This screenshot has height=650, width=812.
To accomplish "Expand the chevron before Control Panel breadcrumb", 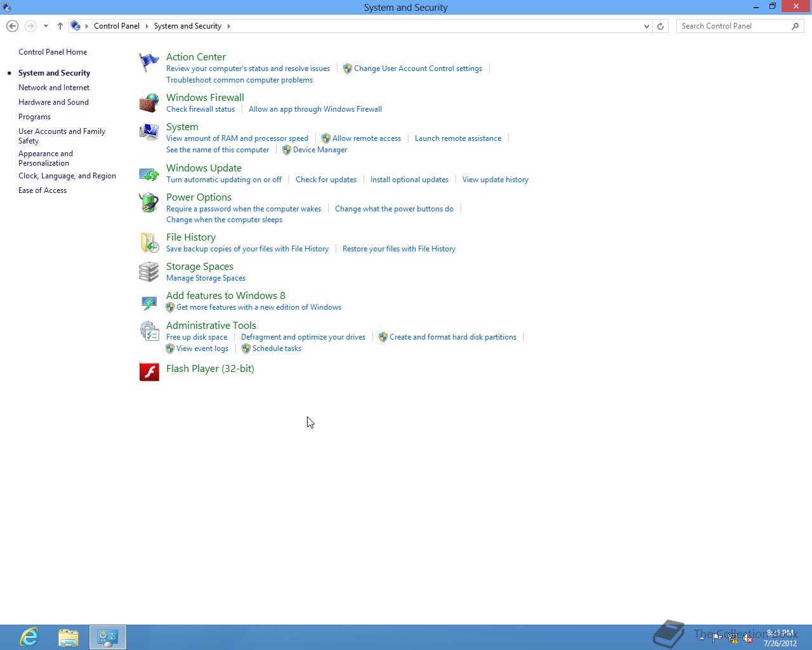I will coord(87,26).
